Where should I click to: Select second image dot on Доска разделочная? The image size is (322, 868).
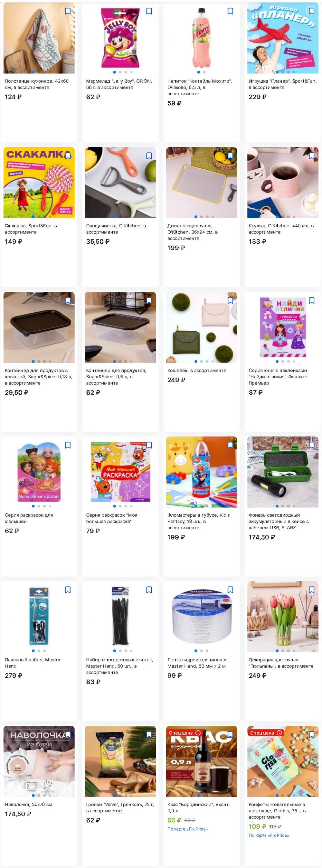(x=202, y=217)
